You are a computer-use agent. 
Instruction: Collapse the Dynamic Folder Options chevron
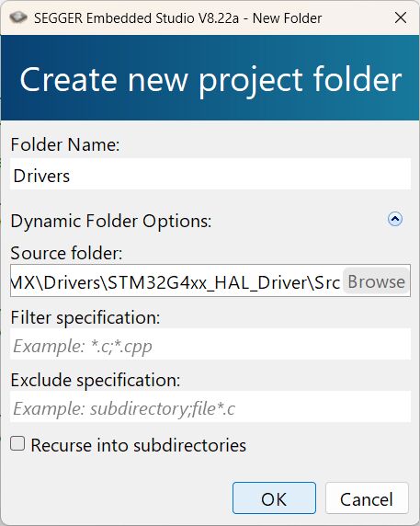395,220
